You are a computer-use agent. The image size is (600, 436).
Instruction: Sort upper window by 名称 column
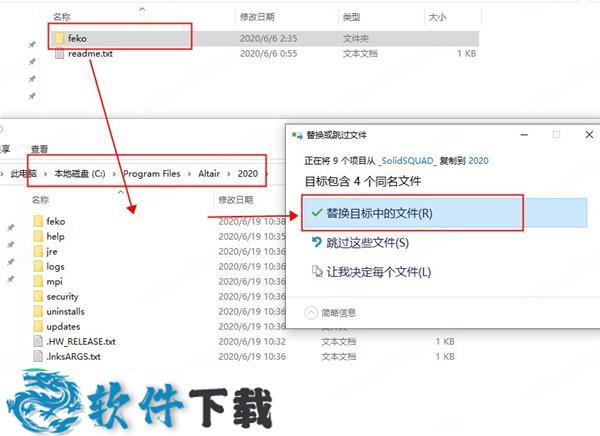click(x=62, y=17)
